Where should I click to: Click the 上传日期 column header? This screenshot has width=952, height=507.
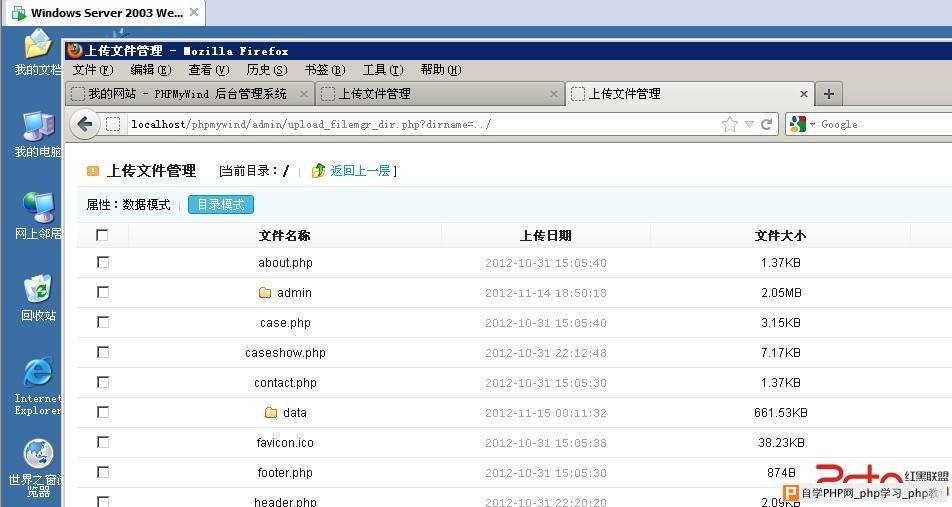pos(545,236)
